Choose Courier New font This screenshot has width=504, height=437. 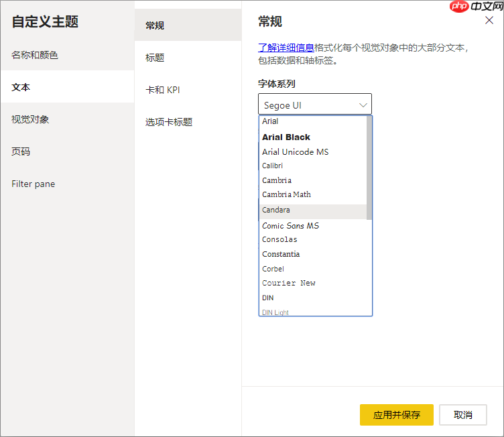point(313,283)
